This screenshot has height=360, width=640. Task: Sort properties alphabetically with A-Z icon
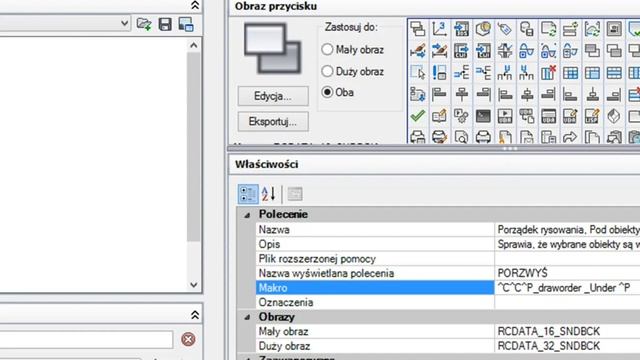[x=268, y=194]
